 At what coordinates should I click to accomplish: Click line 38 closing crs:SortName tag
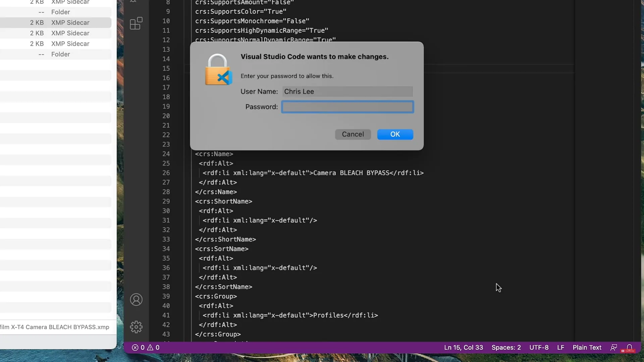point(224,287)
